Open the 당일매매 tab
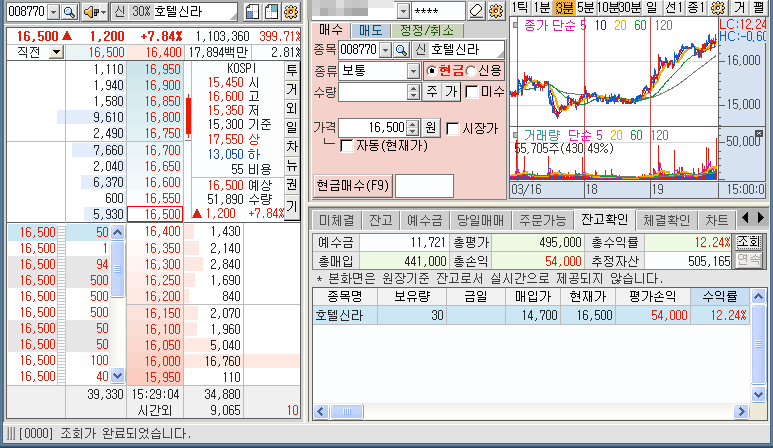The height and width of the screenshot is (448, 773). click(480, 220)
